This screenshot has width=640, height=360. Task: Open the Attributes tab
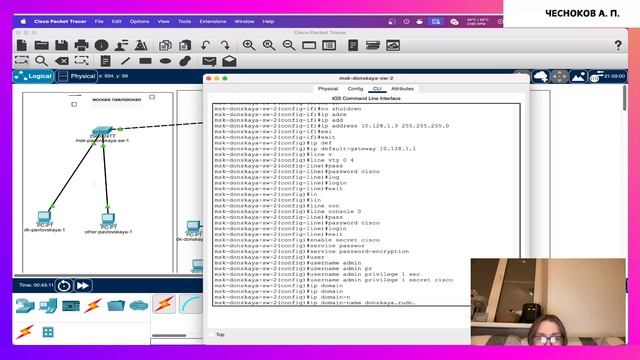tap(402, 89)
